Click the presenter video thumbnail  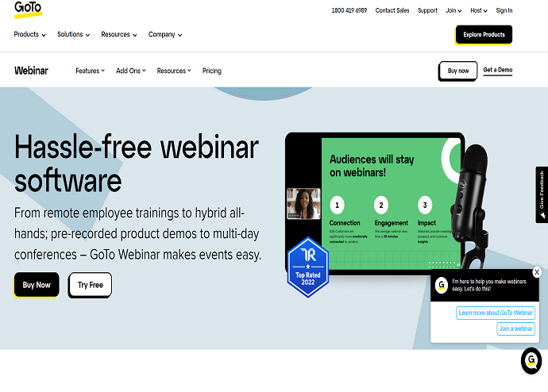(x=303, y=203)
